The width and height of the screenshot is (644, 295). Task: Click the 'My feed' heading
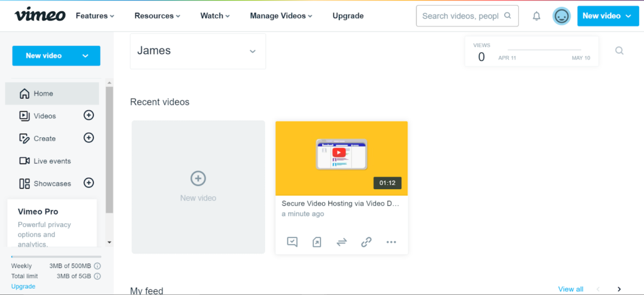click(x=147, y=291)
